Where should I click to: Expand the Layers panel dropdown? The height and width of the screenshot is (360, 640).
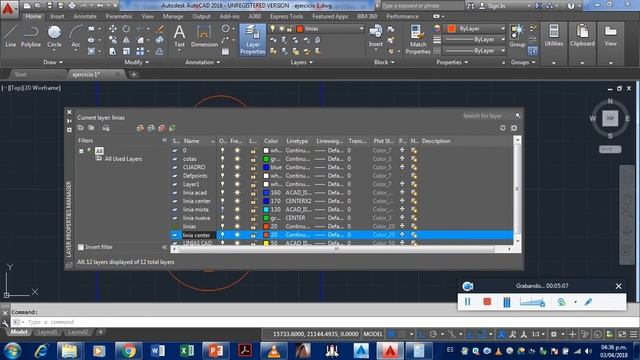(302, 62)
